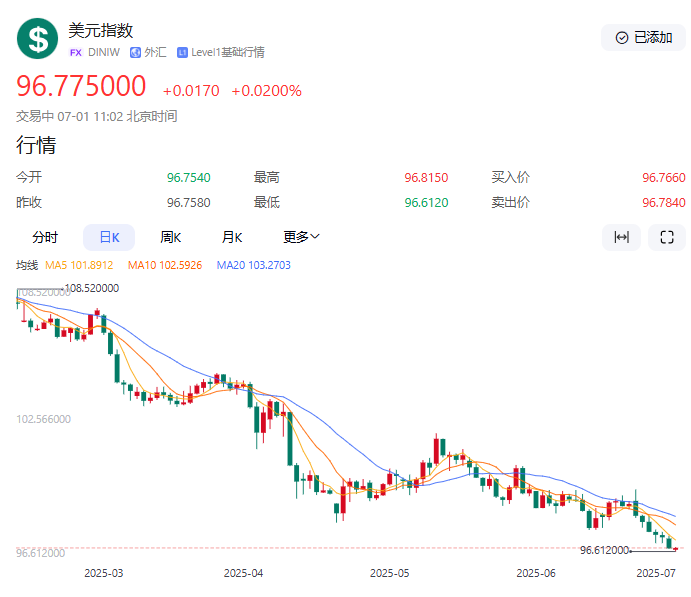Click the 外汇 globe icon
The image size is (691, 597).
pos(135,53)
